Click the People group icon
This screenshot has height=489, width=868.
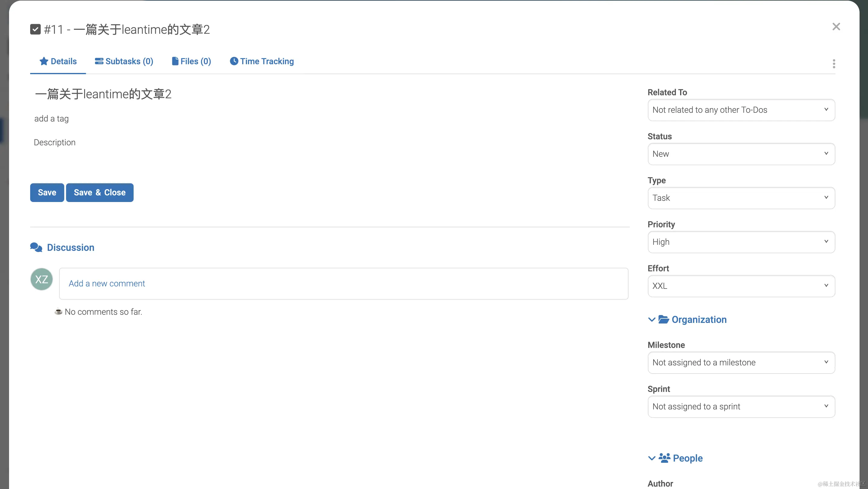coord(664,458)
